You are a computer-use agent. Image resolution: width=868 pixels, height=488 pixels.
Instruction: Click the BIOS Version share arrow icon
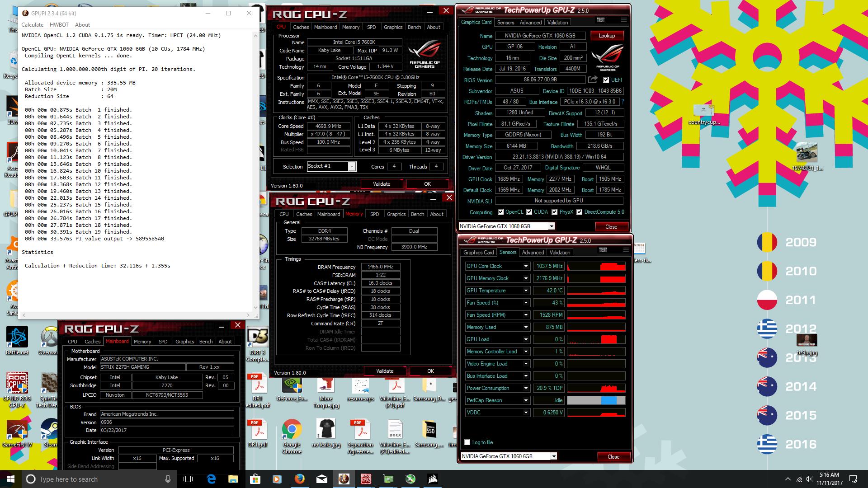(x=593, y=80)
